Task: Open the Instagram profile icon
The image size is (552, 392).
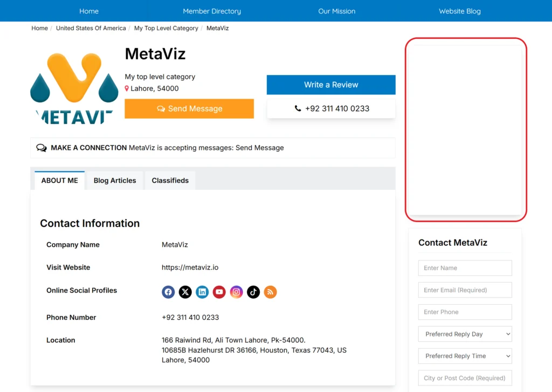Action: pyautogui.click(x=236, y=292)
